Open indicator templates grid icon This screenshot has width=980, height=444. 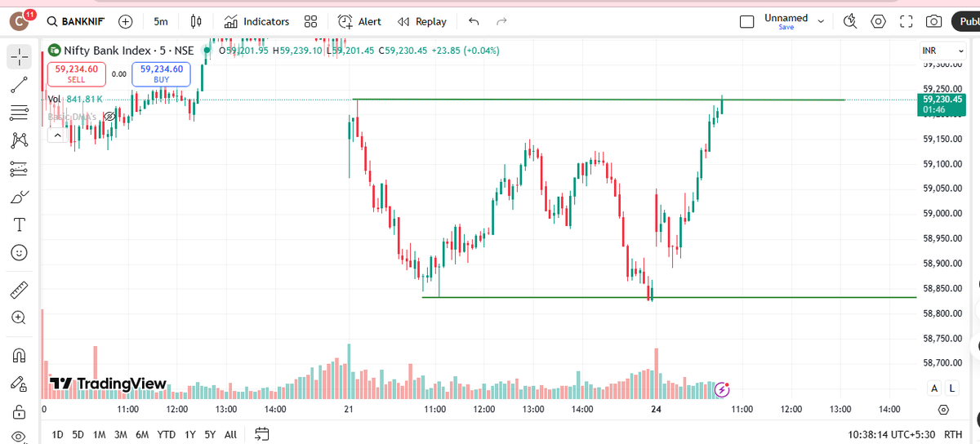(310, 22)
